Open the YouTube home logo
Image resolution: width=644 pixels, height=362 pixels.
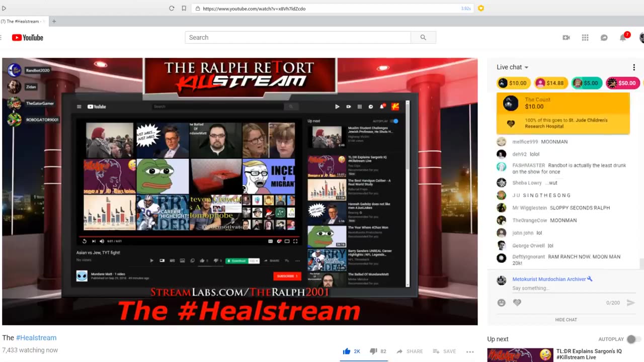click(28, 38)
